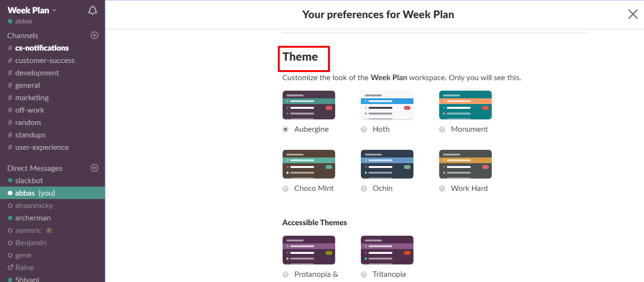Go to the customer-success channel

pos(44,60)
